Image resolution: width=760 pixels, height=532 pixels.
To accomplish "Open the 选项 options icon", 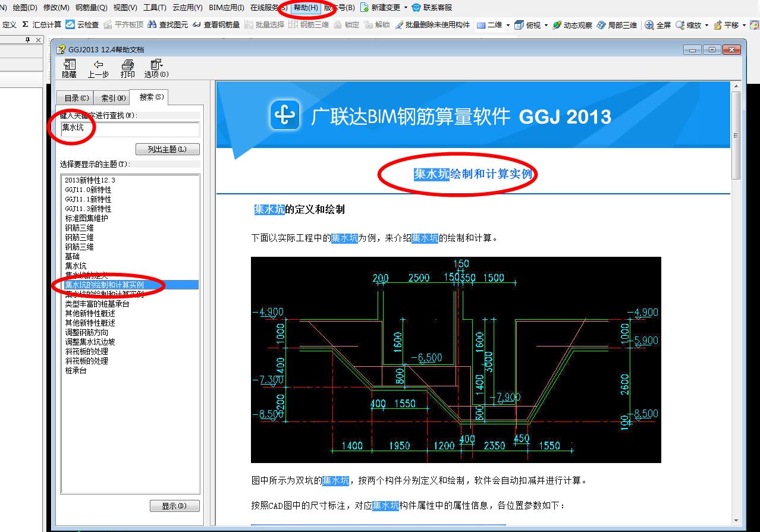I will pos(156,69).
